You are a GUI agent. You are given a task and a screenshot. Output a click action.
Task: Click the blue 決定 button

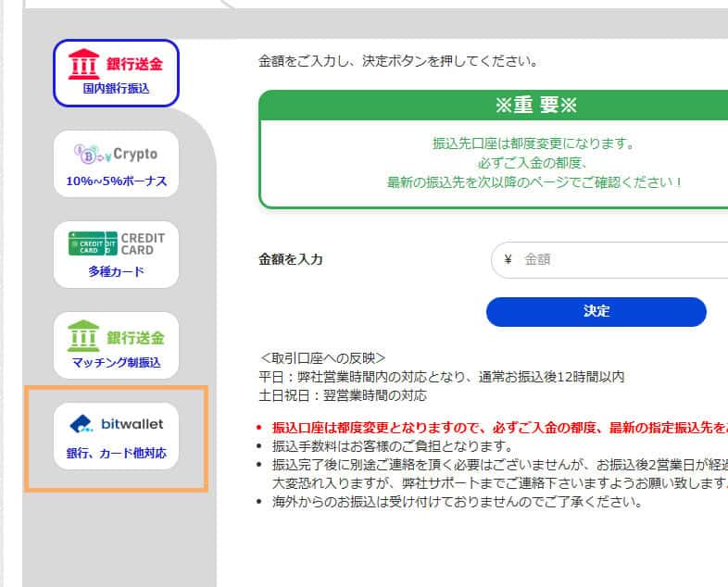pyautogui.click(x=596, y=312)
